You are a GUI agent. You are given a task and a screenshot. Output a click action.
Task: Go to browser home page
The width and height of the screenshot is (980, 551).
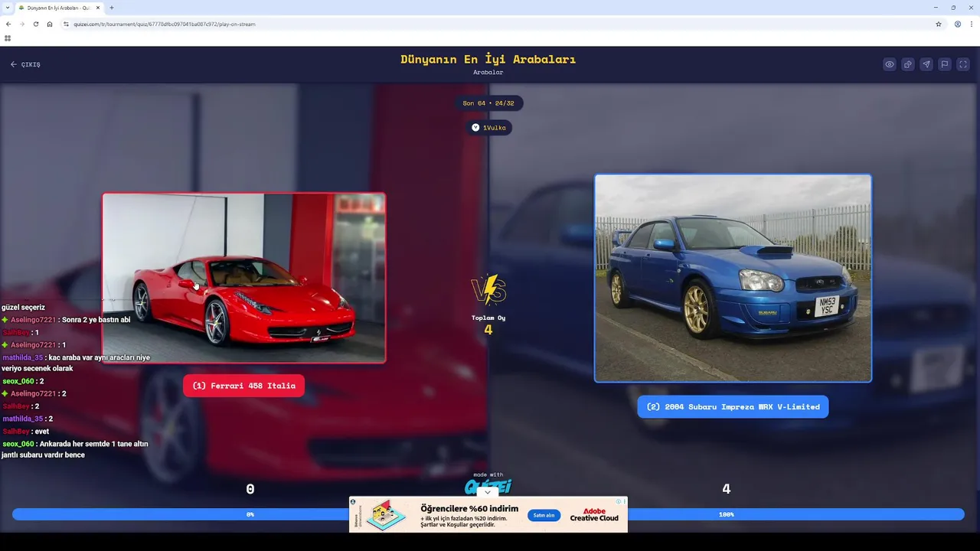coord(50,24)
